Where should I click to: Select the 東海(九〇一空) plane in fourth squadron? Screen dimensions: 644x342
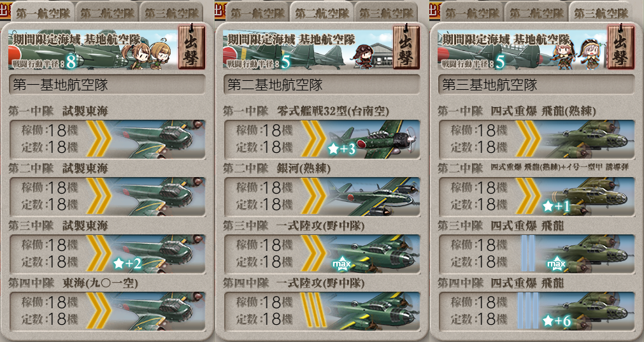point(159,311)
